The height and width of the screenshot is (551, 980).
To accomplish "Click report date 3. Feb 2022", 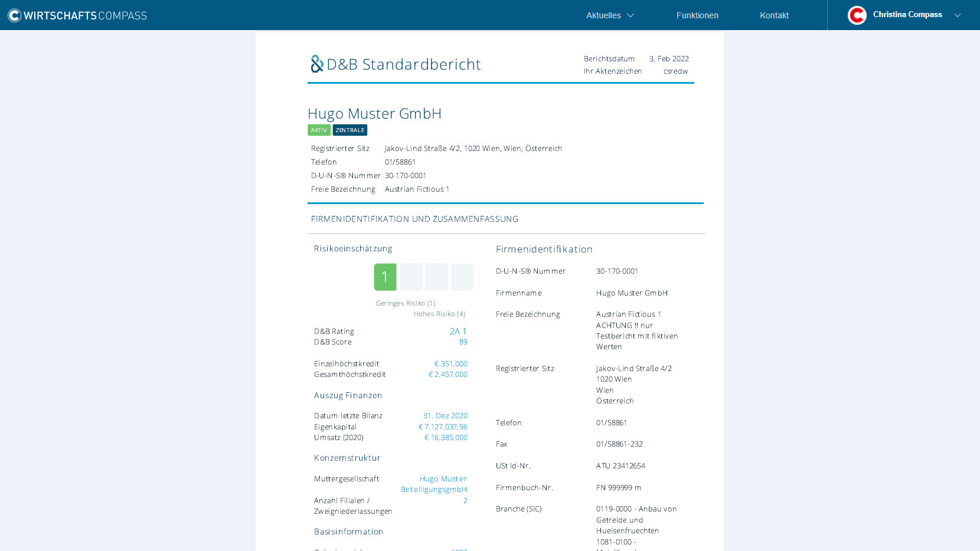I will point(669,59).
